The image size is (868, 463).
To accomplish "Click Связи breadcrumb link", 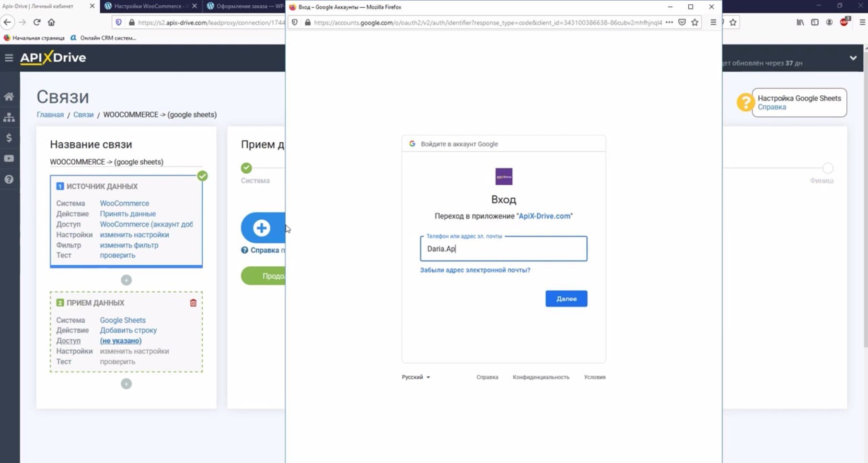I will 83,115.
